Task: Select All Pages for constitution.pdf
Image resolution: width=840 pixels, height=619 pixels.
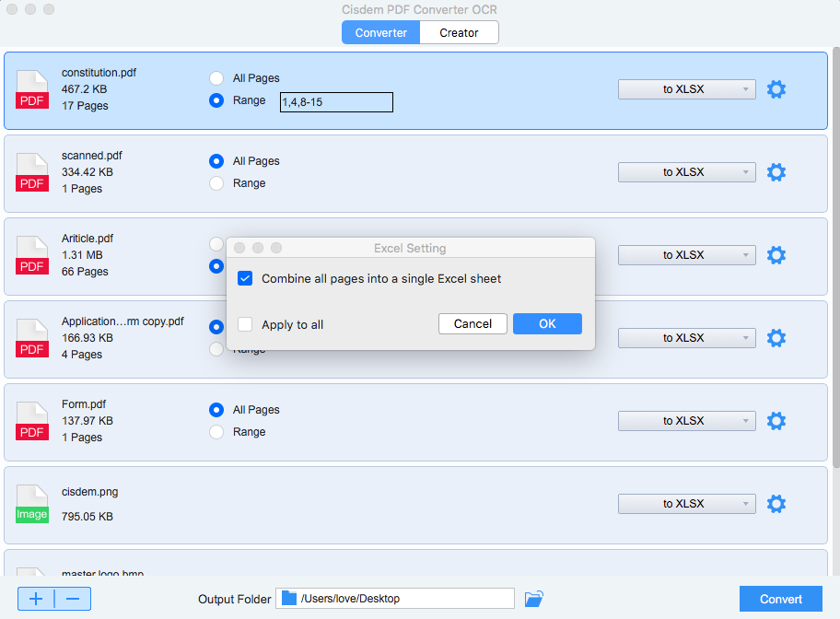Action: 216,78
